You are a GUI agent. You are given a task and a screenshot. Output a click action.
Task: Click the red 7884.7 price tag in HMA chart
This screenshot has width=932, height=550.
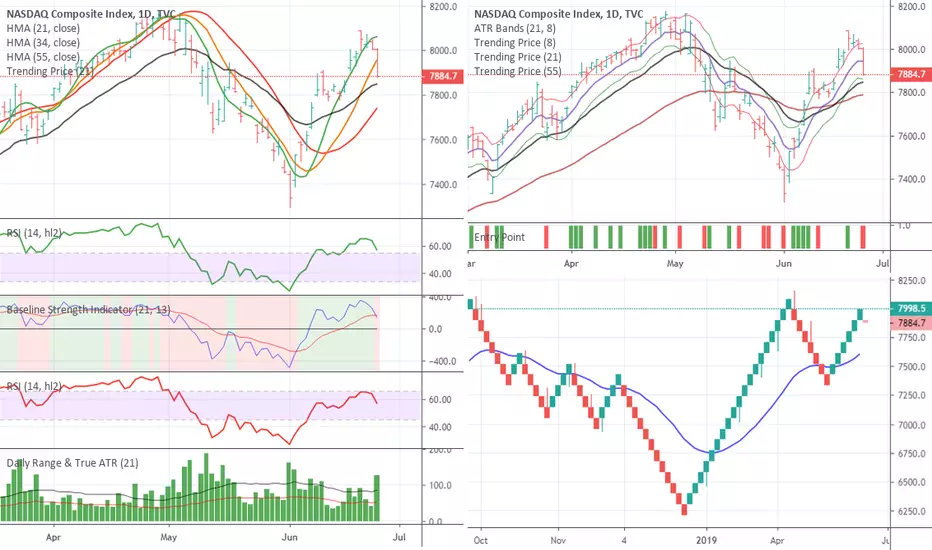[442, 76]
